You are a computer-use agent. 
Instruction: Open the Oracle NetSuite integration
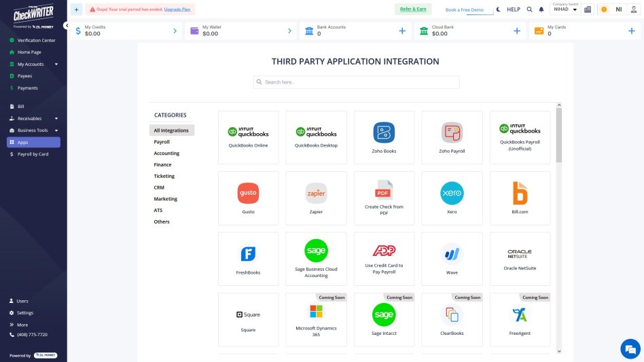pyautogui.click(x=520, y=259)
